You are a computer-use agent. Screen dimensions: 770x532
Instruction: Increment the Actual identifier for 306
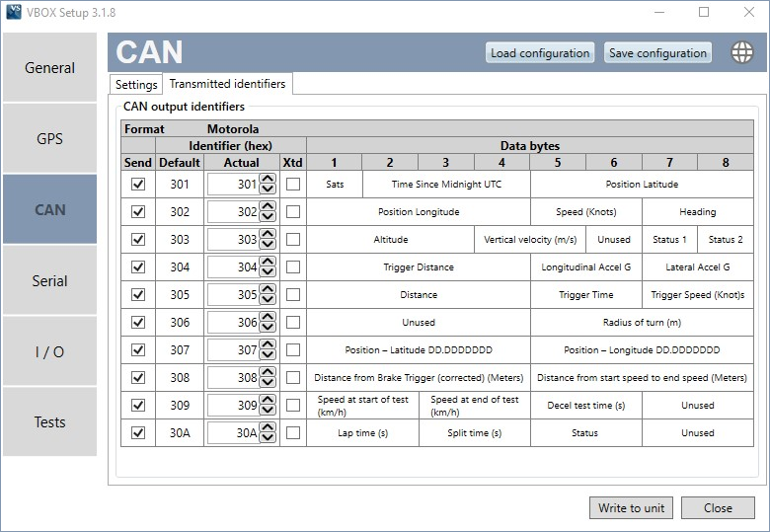268,317
